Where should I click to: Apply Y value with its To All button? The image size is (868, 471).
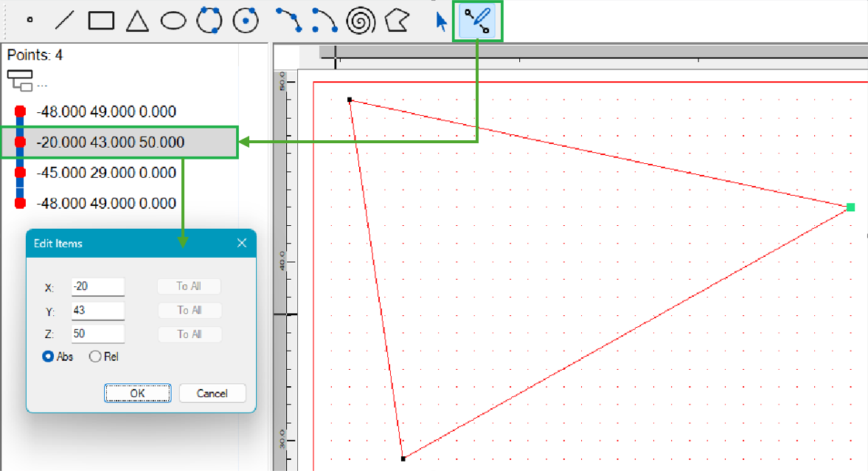point(190,310)
